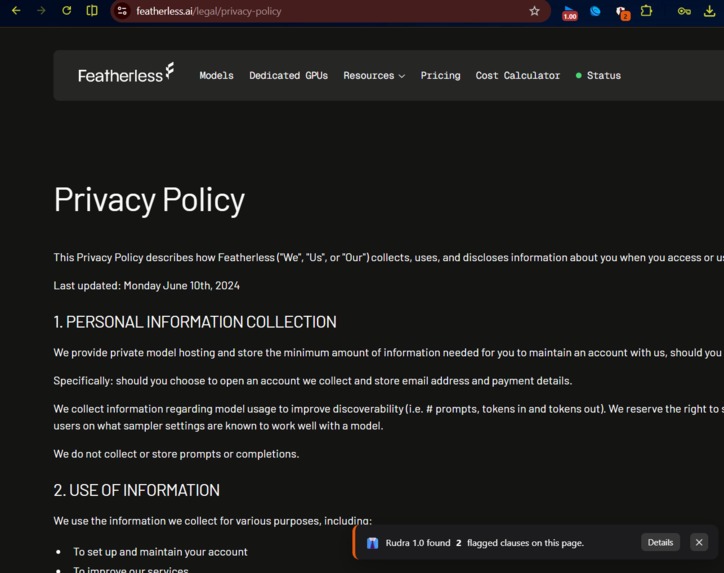Open the Status page link
The height and width of the screenshot is (573, 724).
(598, 75)
